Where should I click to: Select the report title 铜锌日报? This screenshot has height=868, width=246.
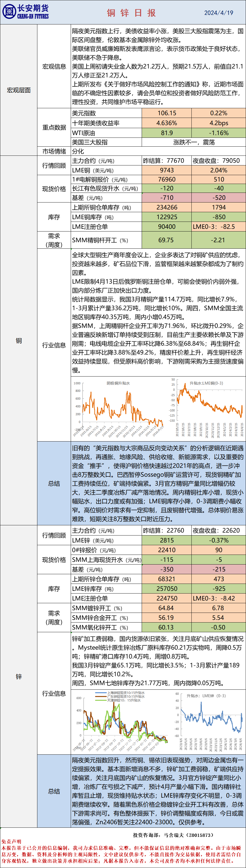coord(131,13)
